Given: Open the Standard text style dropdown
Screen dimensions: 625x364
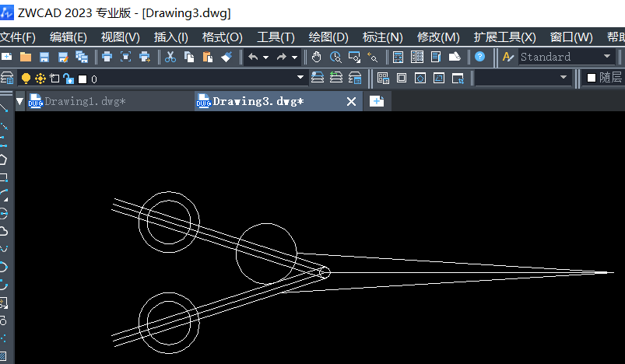Looking at the screenshot, I should tap(607, 57).
